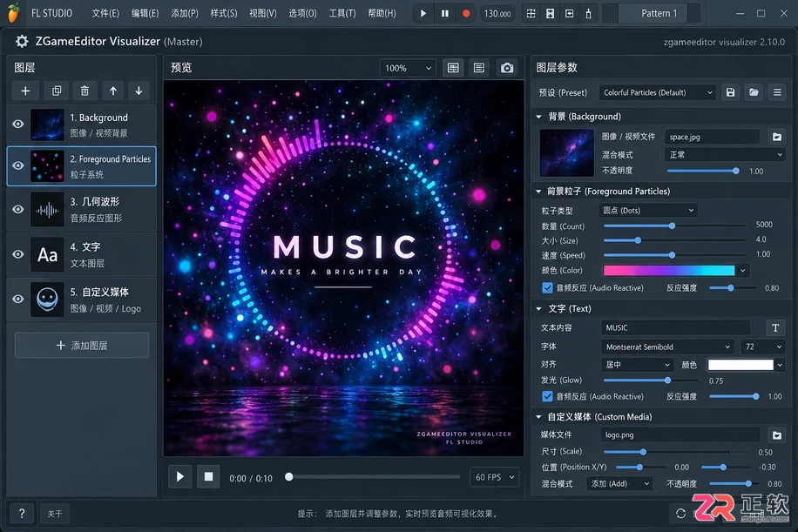Toggle visibility of the 4. 文字 layer
This screenshot has height=532, width=798.
click(x=17, y=253)
